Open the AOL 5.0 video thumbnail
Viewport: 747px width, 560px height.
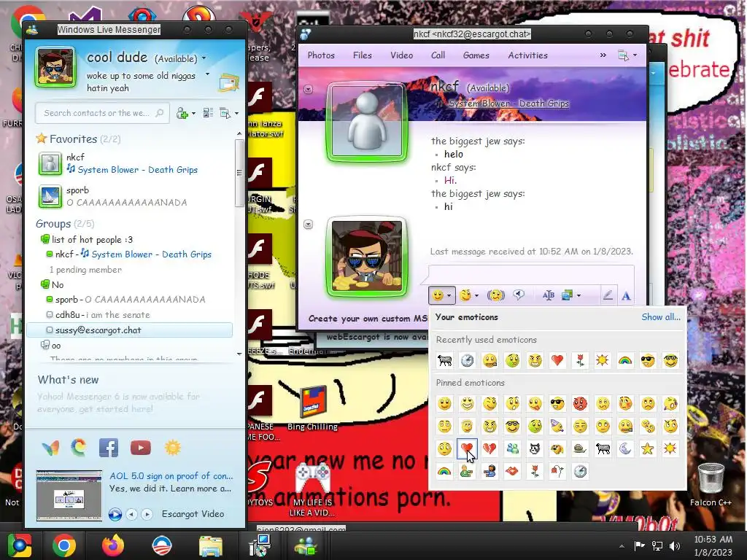pos(69,496)
